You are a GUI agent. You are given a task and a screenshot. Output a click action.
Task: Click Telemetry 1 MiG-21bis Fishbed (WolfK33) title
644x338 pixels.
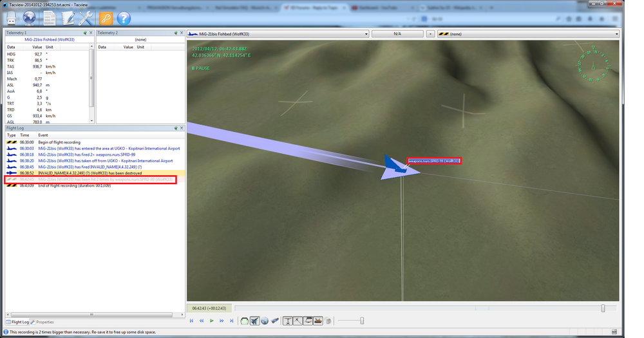50,40
